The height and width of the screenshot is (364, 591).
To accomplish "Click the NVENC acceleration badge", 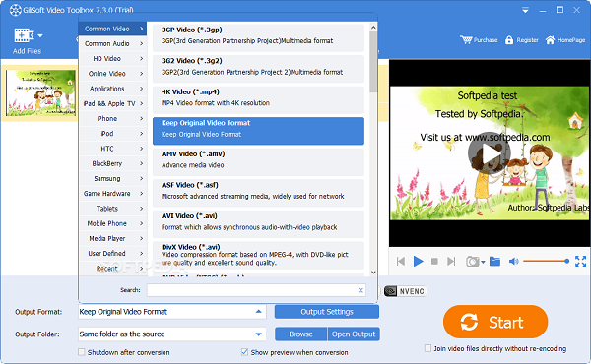I will (406, 291).
